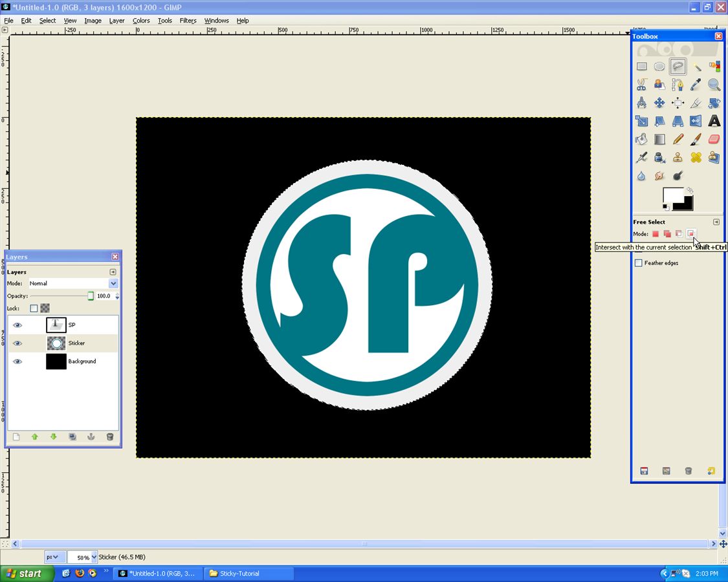This screenshot has width=728, height=582.
Task: Select the Color Picker eyedropper tool
Action: pyautogui.click(x=696, y=85)
